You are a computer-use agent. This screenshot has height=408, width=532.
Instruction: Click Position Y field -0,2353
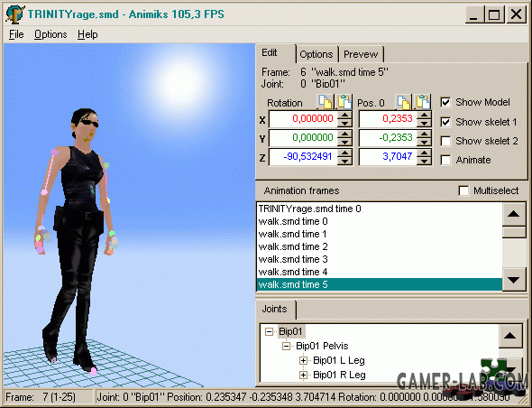[x=388, y=138]
